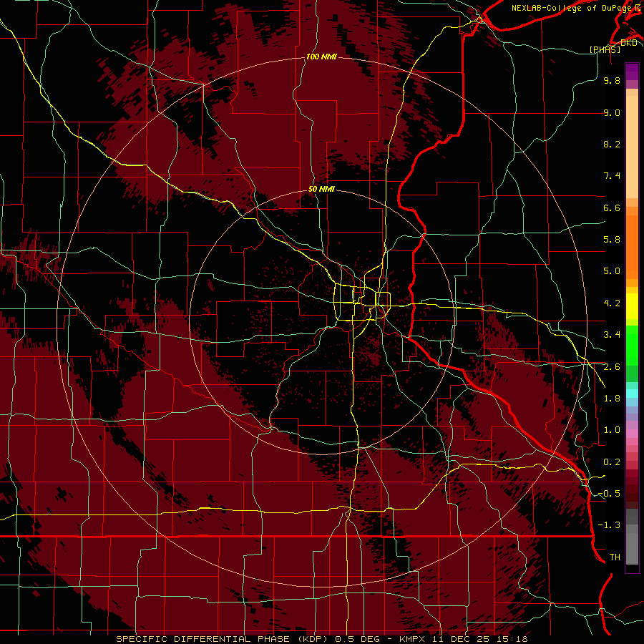Click the 9.8 value on the color scale
The image size is (644, 644).
pyautogui.click(x=612, y=80)
